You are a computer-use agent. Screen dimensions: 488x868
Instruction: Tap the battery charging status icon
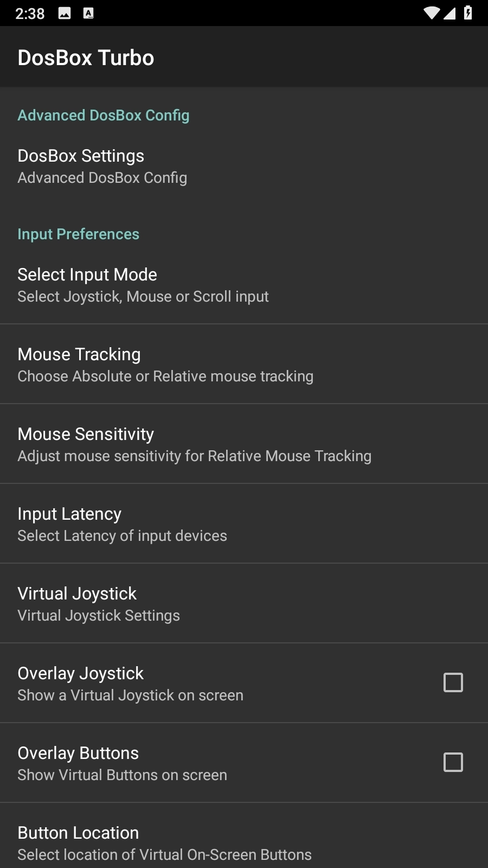[x=468, y=13]
